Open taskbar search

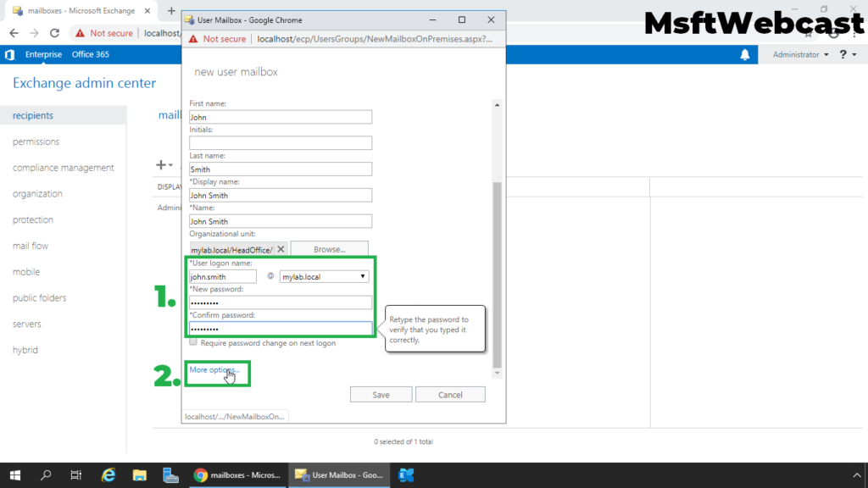[46, 474]
